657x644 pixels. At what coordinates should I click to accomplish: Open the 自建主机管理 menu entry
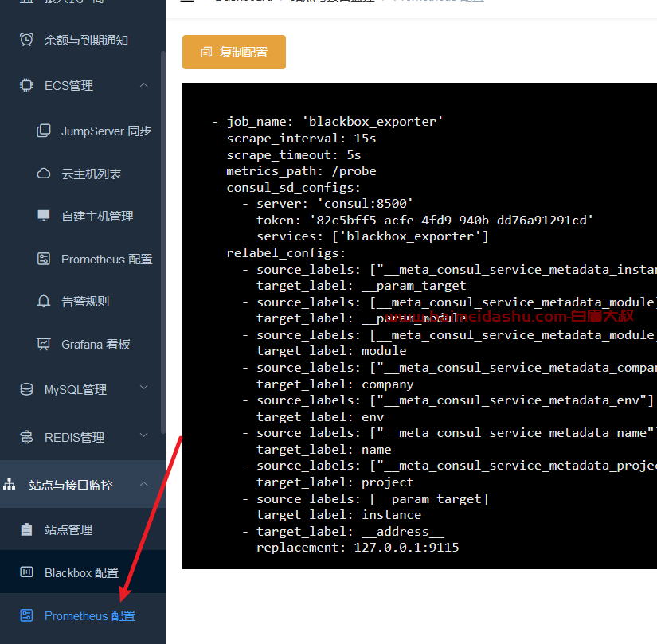click(x=97, y=217)
